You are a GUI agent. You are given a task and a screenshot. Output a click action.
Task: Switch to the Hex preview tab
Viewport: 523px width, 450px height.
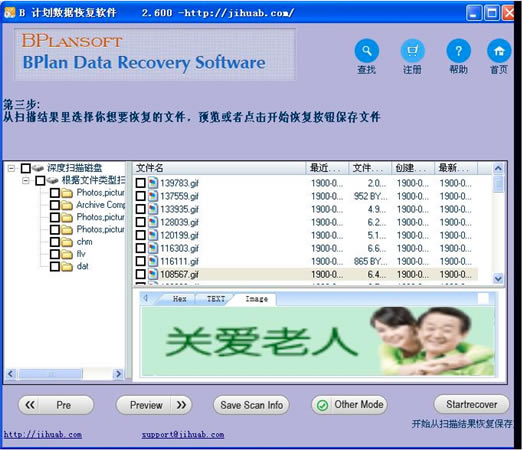click(x=179, y=299)
